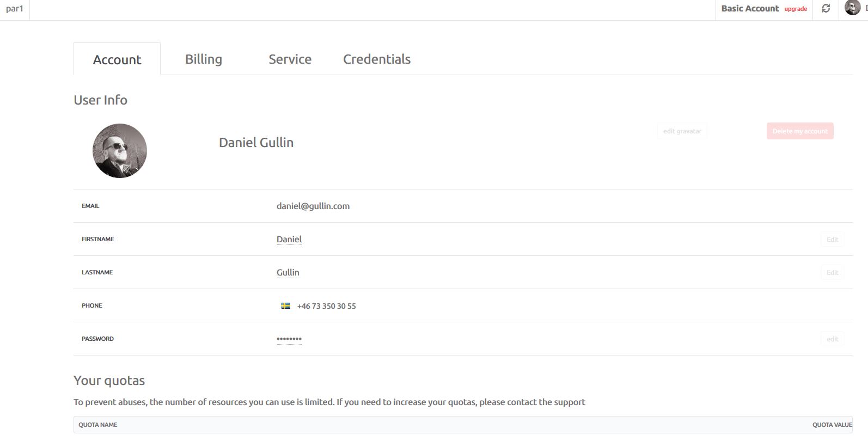Click the refresh icon in top bar
The height and width of the screenshot is (441, 868).
(x=826, y=9)
